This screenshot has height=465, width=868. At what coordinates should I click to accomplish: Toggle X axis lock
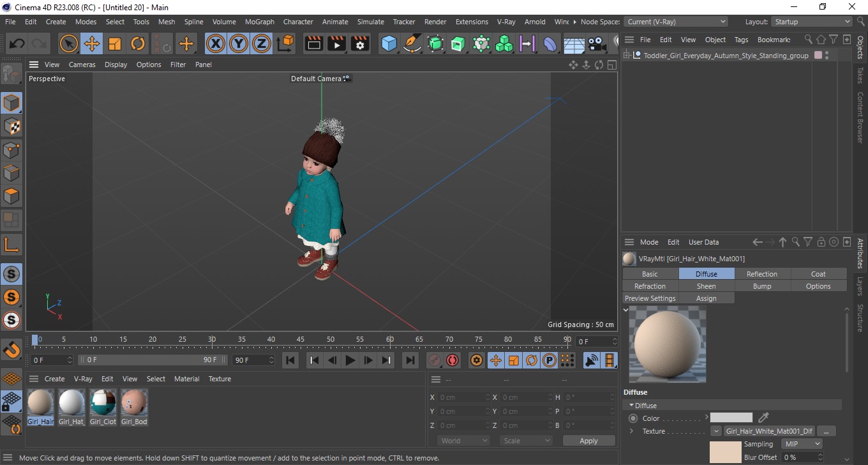[216, 44]
